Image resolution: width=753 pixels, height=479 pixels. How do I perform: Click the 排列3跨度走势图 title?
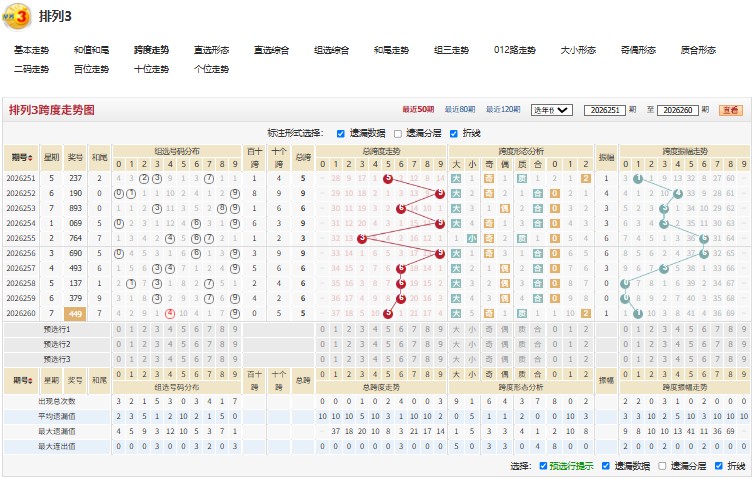51,110
